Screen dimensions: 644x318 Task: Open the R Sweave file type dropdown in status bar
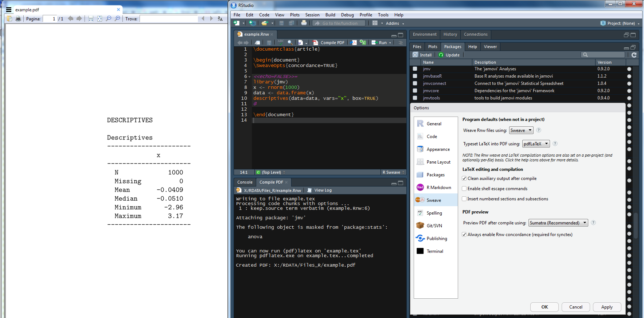pyautogui.click(x=393, y=172)
